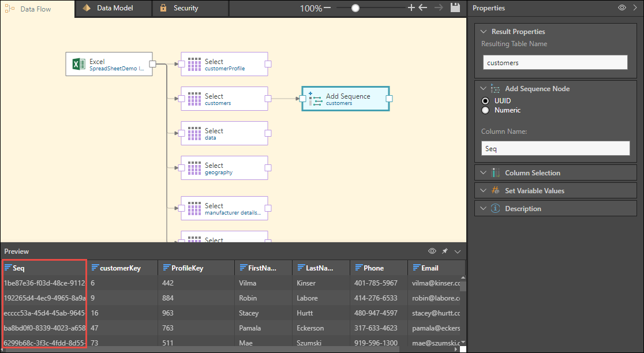Switch to the Data Model tab
This screenshot has height=353, width=644.
pos(114,8)
